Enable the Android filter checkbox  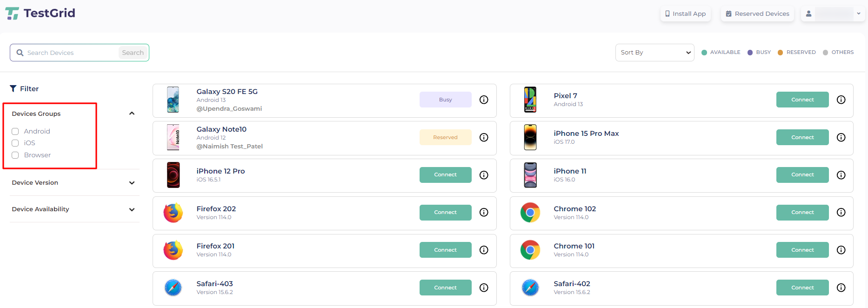tap(15, 131)
